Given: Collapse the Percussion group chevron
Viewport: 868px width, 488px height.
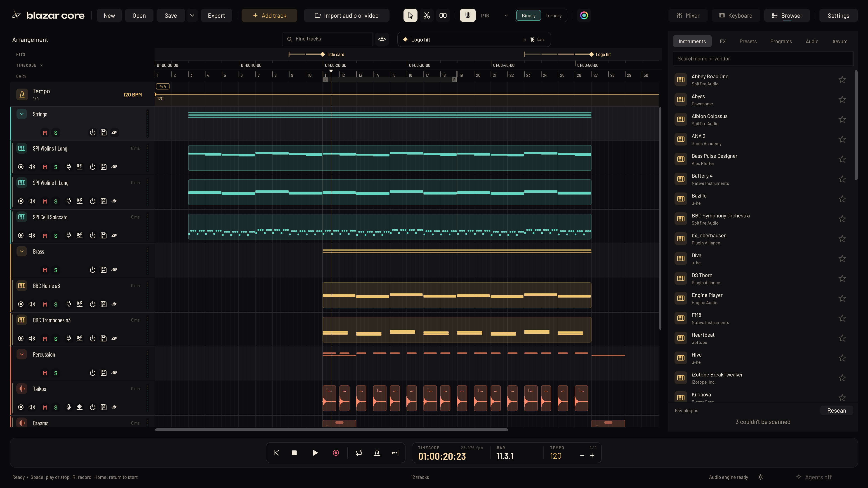Looking at the screenshot, I should click(22, 355).
